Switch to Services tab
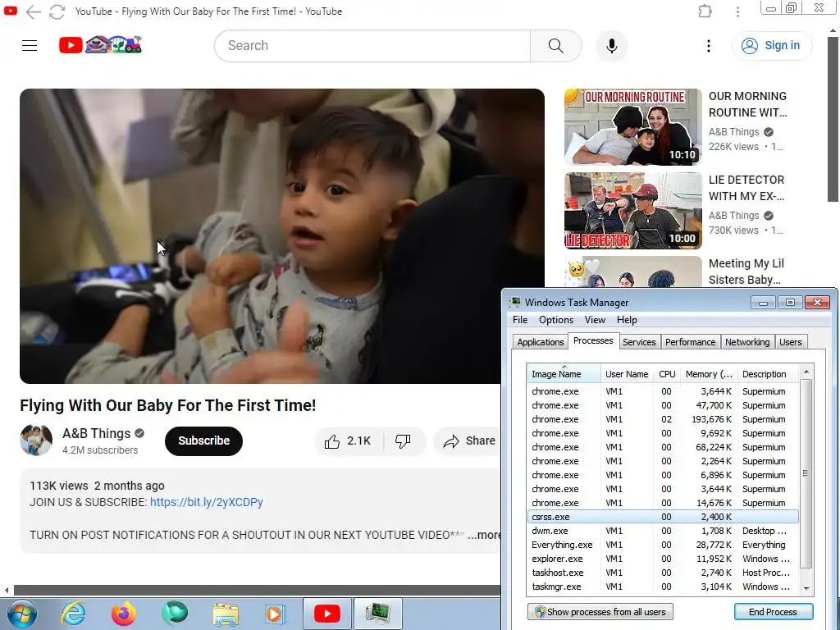The height and width of the screenshot is (630, 840). pyautogui.click(x=639, y=342)
